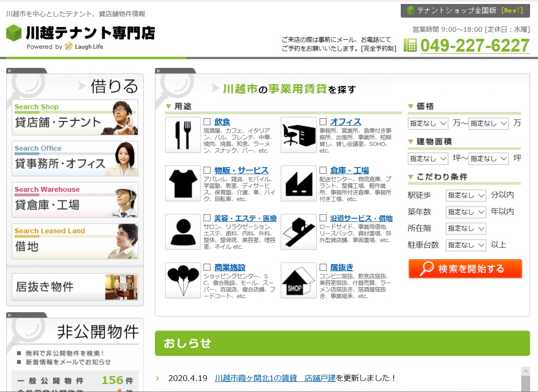Viewport: 538px width, 392px height.
Task: Open the minimum 価格 dropdown
Action: (x=428, y=123)
